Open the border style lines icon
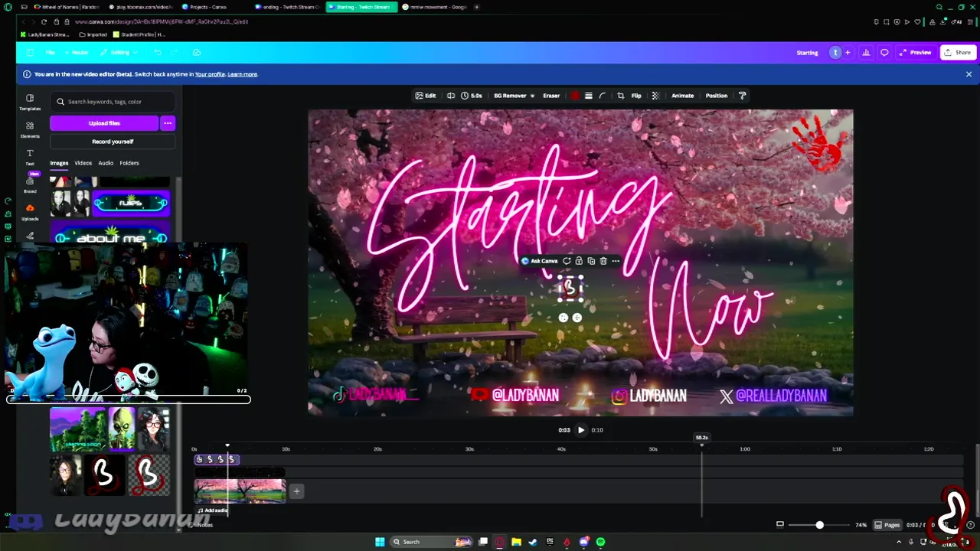This screenshot has height=551, width=980. 588,96
